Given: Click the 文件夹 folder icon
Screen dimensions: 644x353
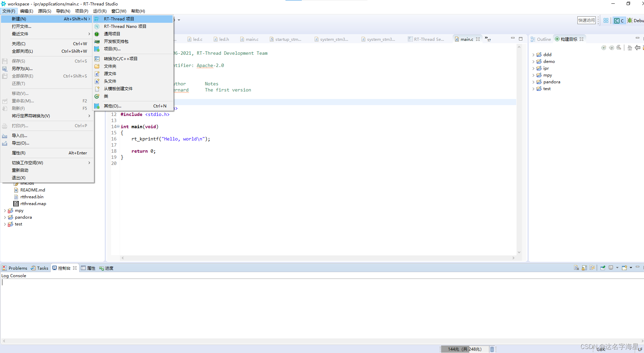Looking at the screenshot, I should (x=97, y=66).
